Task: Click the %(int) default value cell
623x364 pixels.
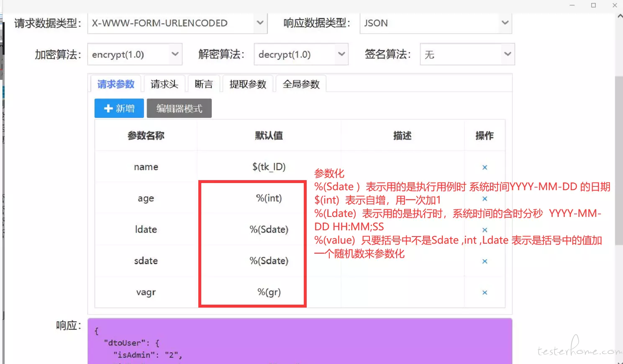Action: [269, 198]
